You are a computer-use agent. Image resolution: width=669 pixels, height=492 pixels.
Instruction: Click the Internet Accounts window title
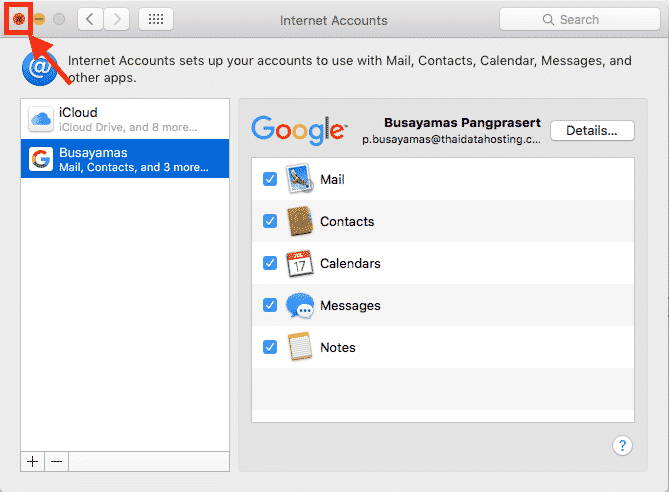(334, 20)
